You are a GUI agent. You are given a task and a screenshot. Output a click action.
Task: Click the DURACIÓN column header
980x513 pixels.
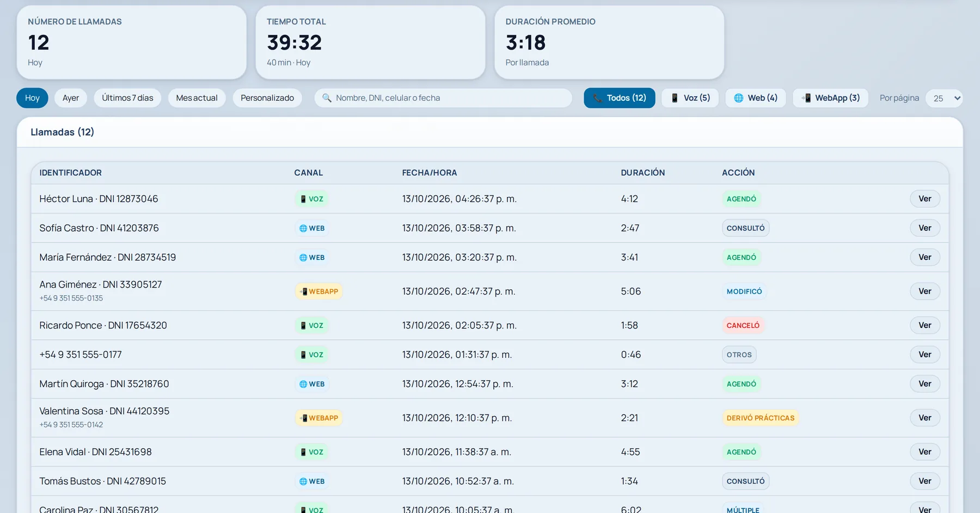pyautogui.click(x=643, y=173)
